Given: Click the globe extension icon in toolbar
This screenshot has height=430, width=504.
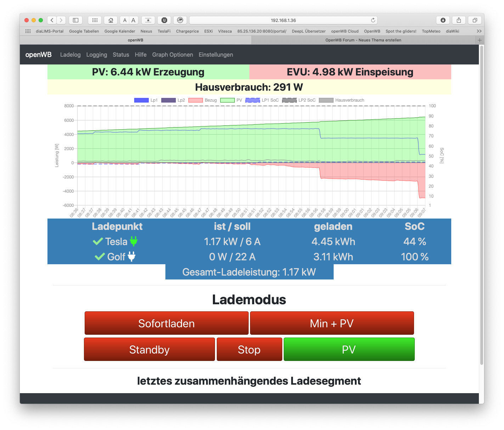Looking at the screenshot, I should point(180,20).
